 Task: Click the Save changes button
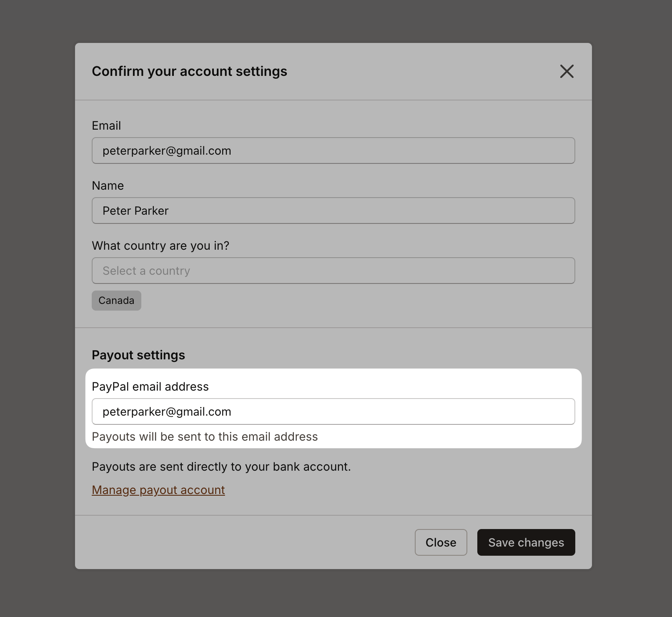click(x=526, y=542)
